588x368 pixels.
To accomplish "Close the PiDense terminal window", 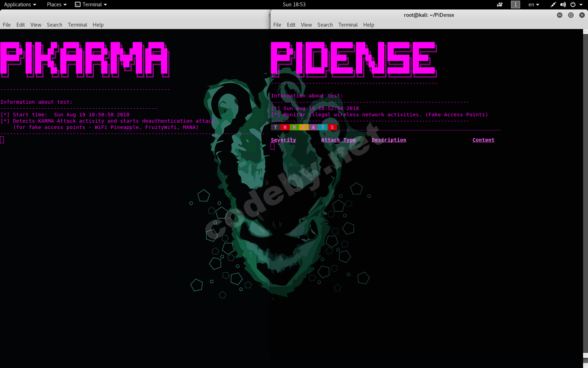I will [582, 15].
